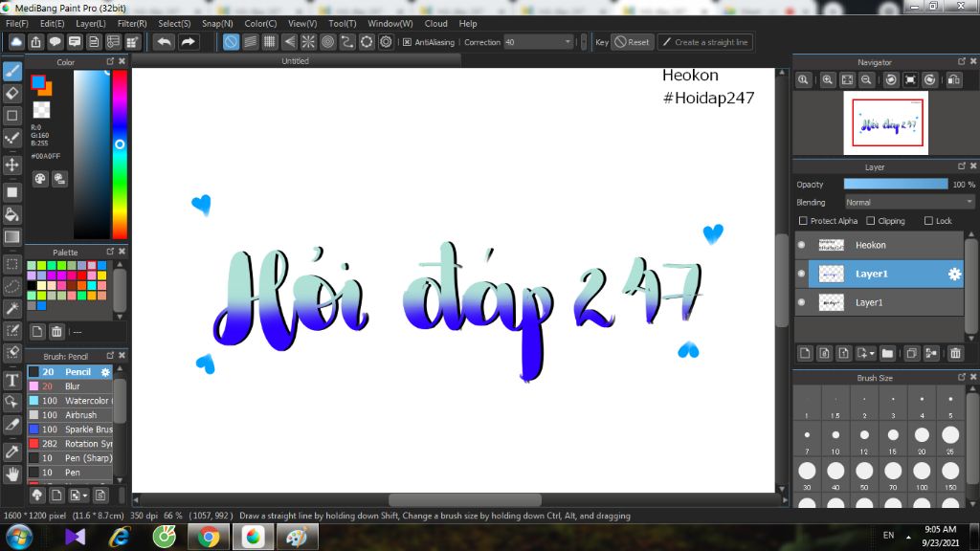This screenshot has width=980, height=551.
Task: Enable crisscross grid snap
Action: pyautogui.click(x=269, y=42)
